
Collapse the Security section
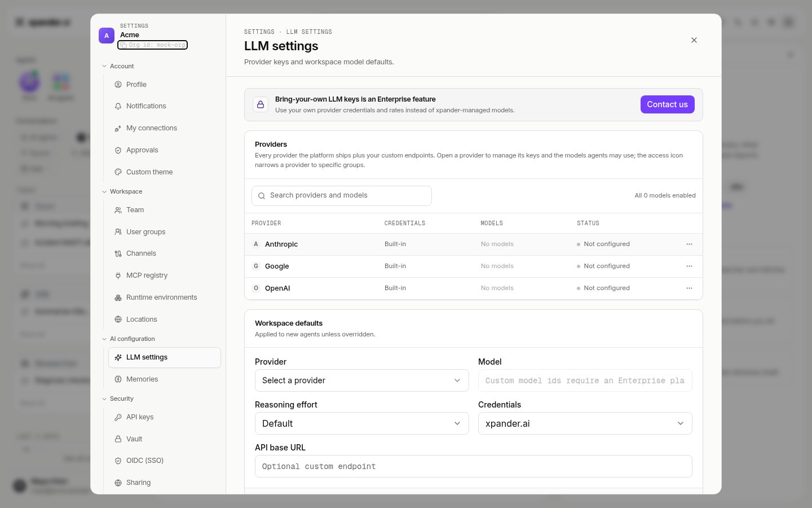coord(118,398)
